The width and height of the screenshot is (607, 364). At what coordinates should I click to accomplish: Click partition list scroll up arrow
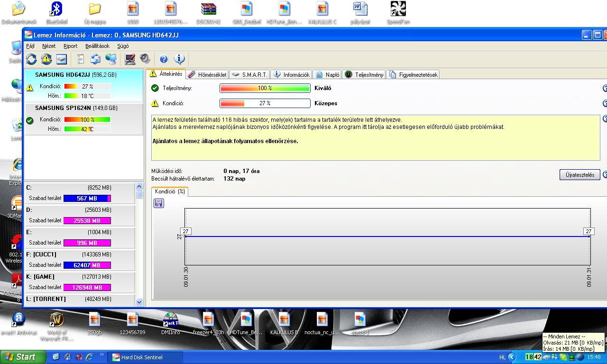click(x=139, y=187)
